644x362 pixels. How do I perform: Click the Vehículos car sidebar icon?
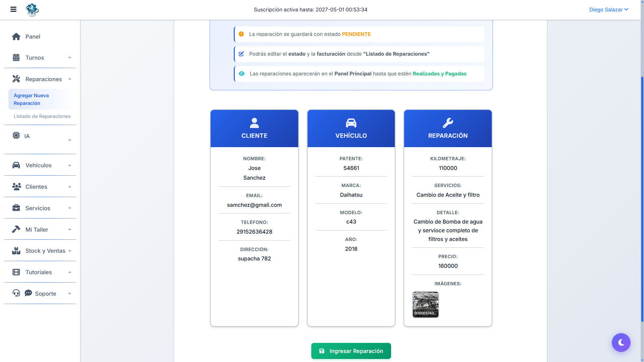point(16,165)
